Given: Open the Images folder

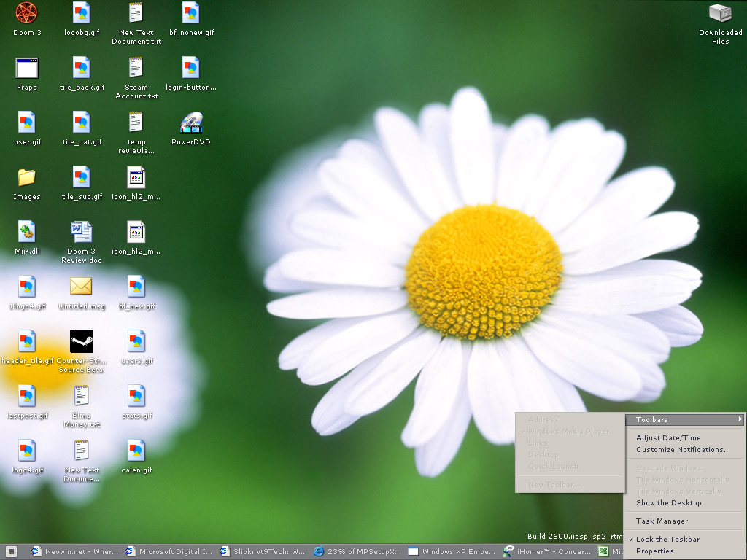Looking at the screenshot, I should (26, 179).
